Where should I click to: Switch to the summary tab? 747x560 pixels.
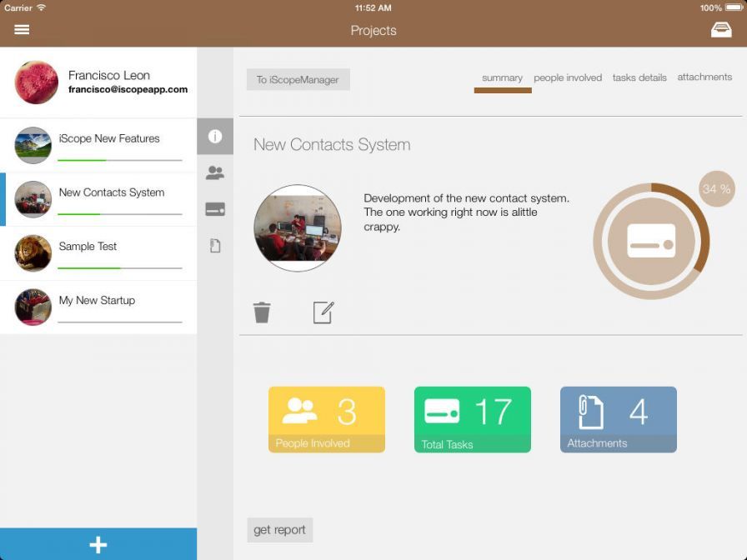[502, 77]
